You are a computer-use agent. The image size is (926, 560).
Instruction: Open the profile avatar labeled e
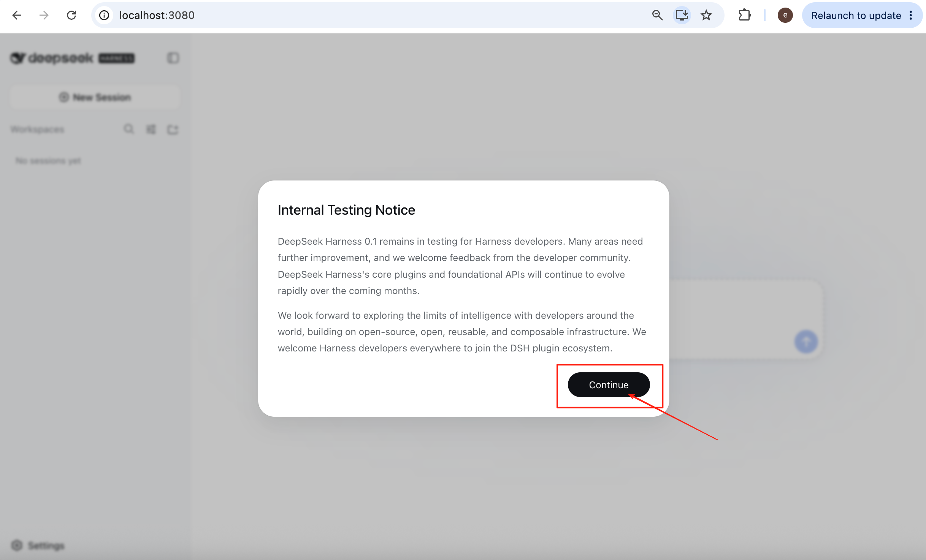click(x=785, y=15)
